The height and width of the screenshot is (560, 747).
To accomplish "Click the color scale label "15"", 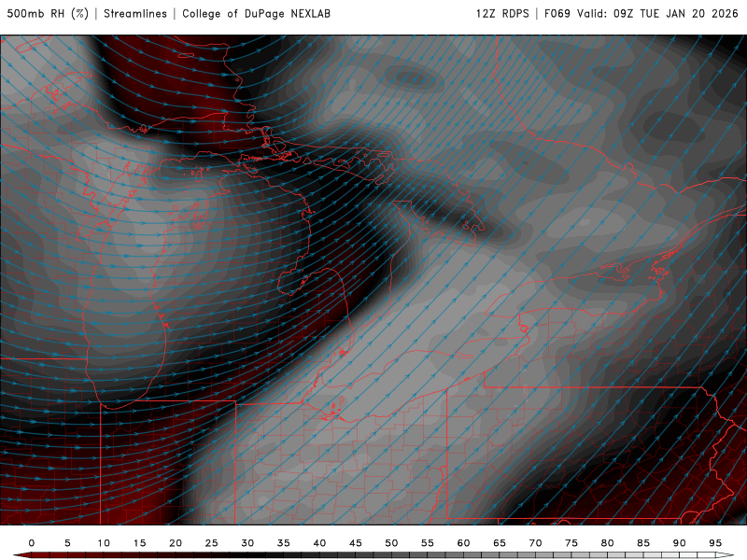I will tap(139, 543).
